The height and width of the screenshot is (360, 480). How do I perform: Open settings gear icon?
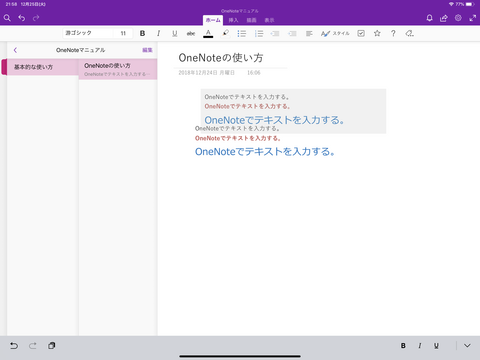click(458, 18)
